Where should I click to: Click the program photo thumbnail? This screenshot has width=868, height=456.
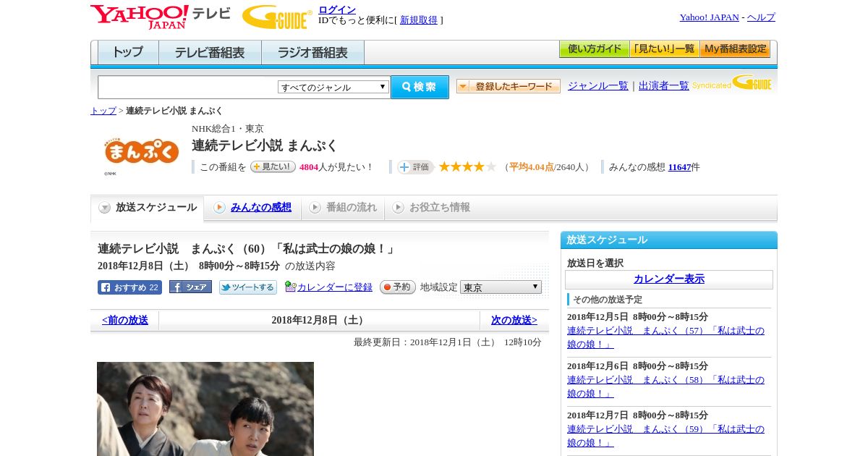(x=205, y=409)
